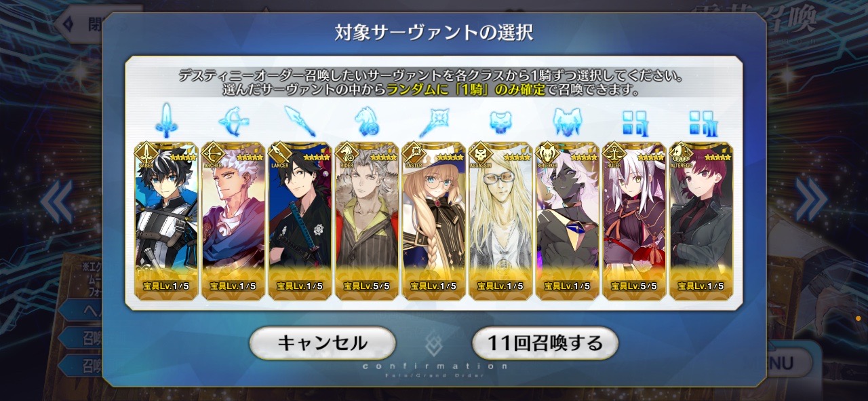This screenshot has height=401, width=868.
Task: Choose the Alterego servant card
Action: click(x=701, y=221)
